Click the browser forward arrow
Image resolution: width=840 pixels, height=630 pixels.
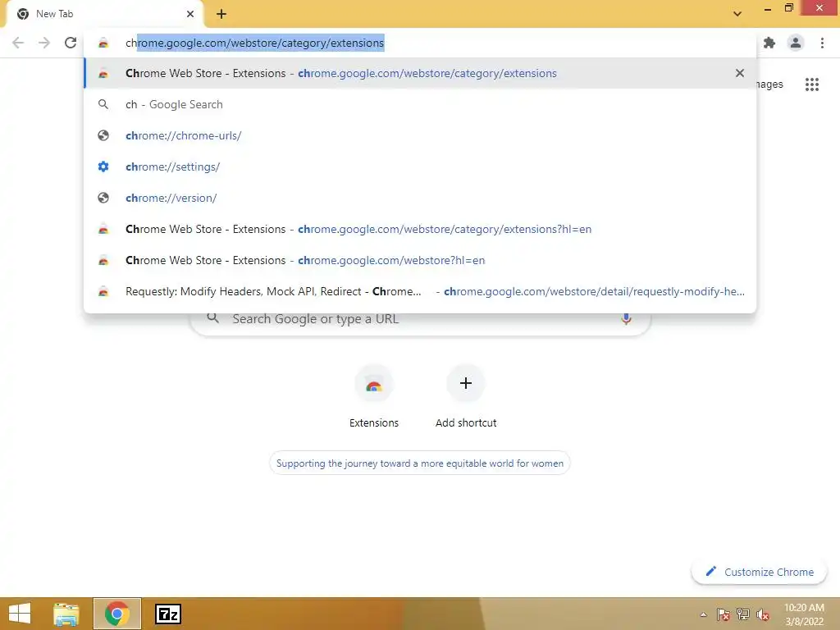pos(44,43)
